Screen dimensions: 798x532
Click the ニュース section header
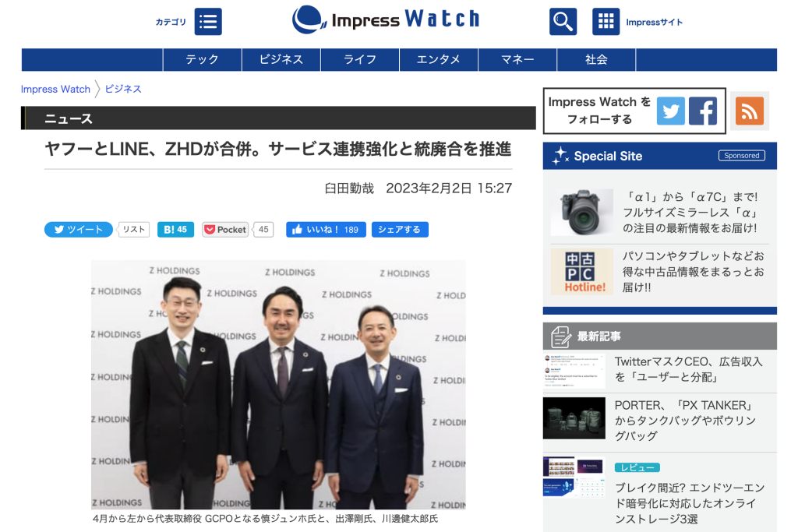[278, 118]
